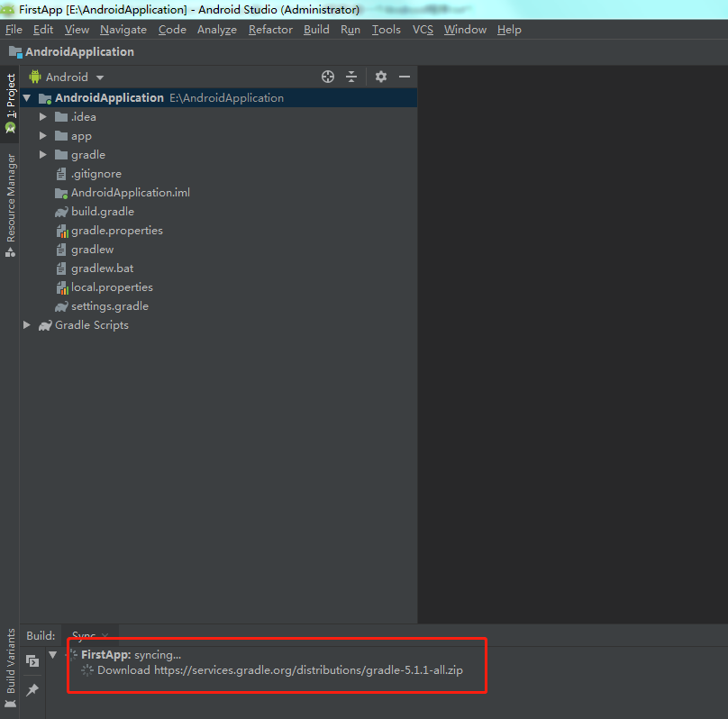Viewport: 728px width, 719px height.
Task: Expand the app module folder
Action: 42,136
